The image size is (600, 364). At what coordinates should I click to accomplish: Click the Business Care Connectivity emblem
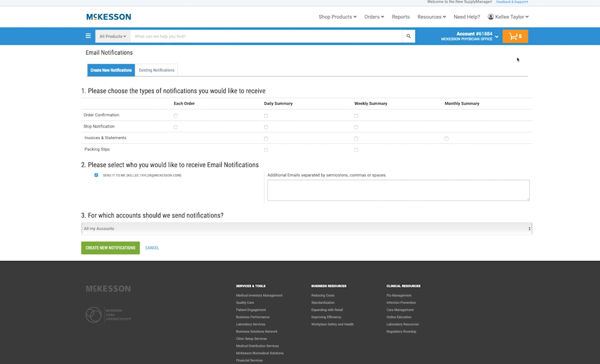click(108, 315)
